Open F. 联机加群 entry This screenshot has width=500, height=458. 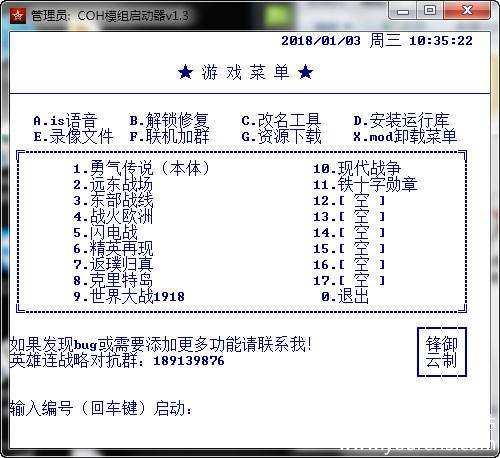coord(169,136)
